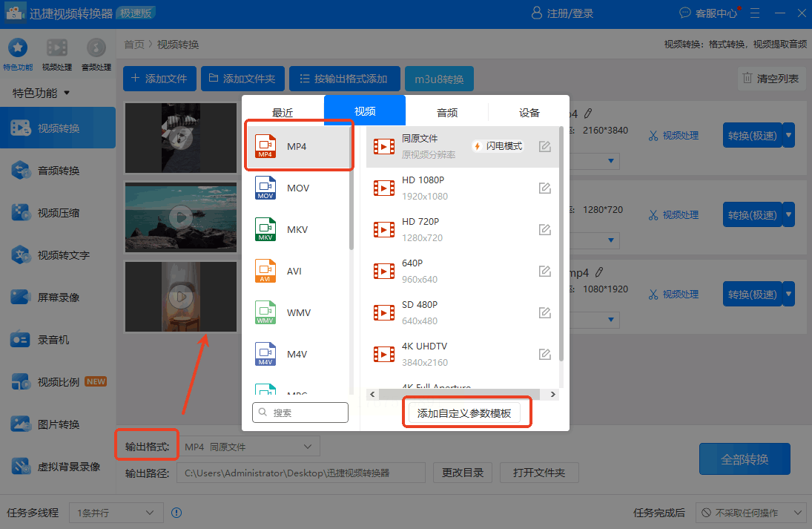Choose the M4V format icon
This screenshot has height=529, width=812.
click(x=265, y=354)
